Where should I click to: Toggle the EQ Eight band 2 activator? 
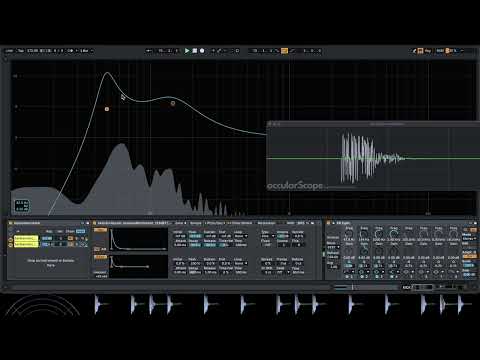[x=362, y=276]
